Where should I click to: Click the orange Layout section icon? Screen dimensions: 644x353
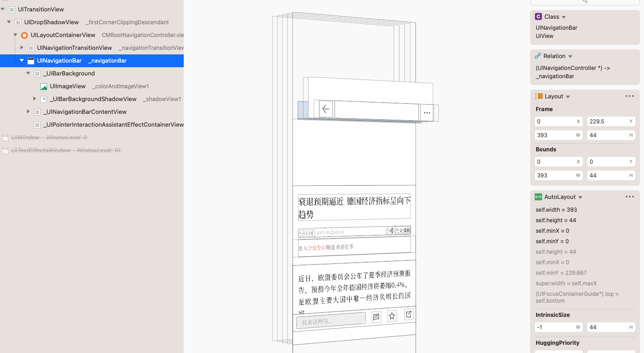[538, 96]
